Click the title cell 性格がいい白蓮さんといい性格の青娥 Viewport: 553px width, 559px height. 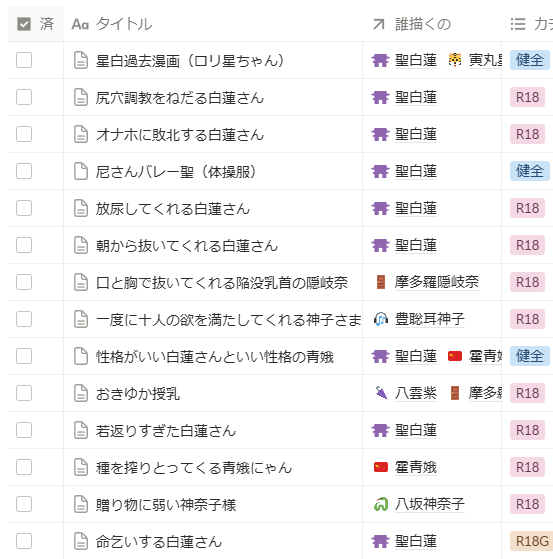coord(215,357)
